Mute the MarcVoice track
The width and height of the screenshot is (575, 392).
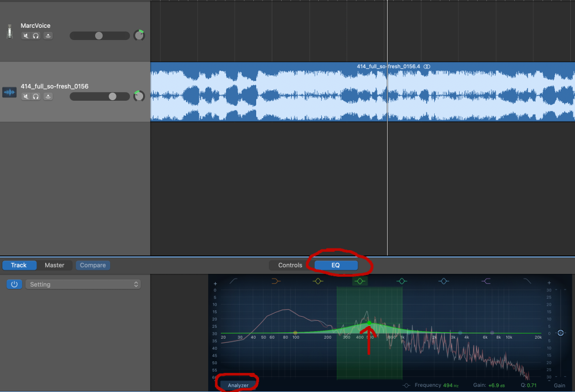26,35
